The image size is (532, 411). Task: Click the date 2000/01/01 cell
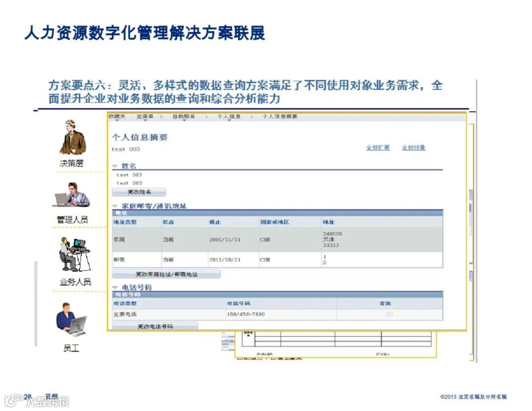225,240
